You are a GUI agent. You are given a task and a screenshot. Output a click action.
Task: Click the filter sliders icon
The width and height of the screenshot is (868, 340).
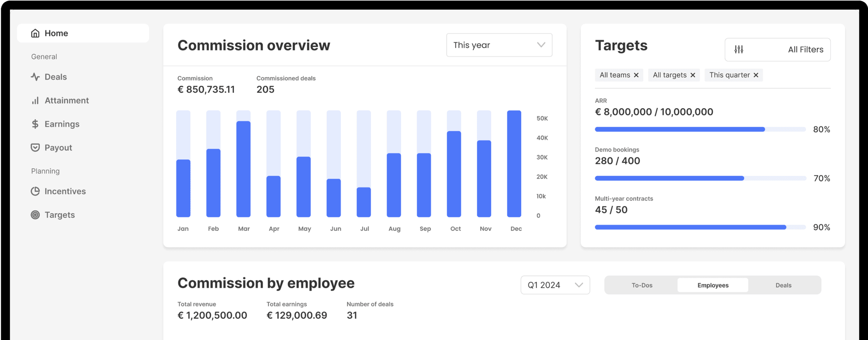739,49
